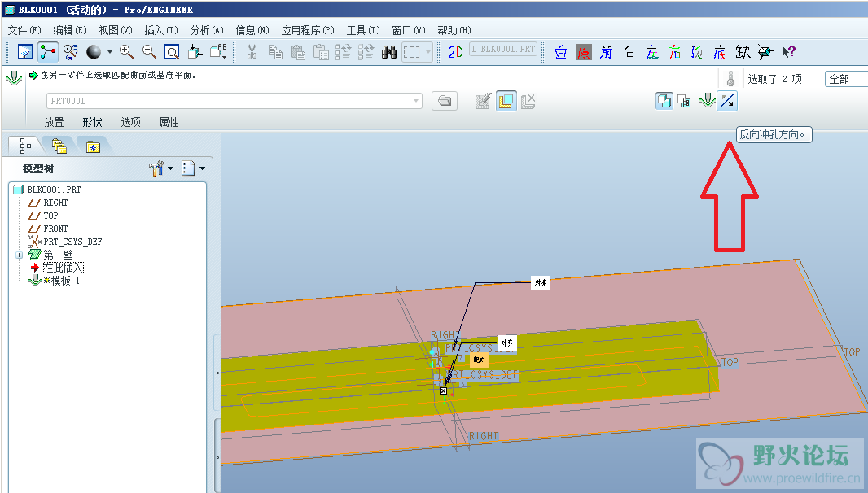Image resolution: width=868 pixels, height=493 pixels.
Task: Click the Refit to screen icon
Action: click(172, 52)
